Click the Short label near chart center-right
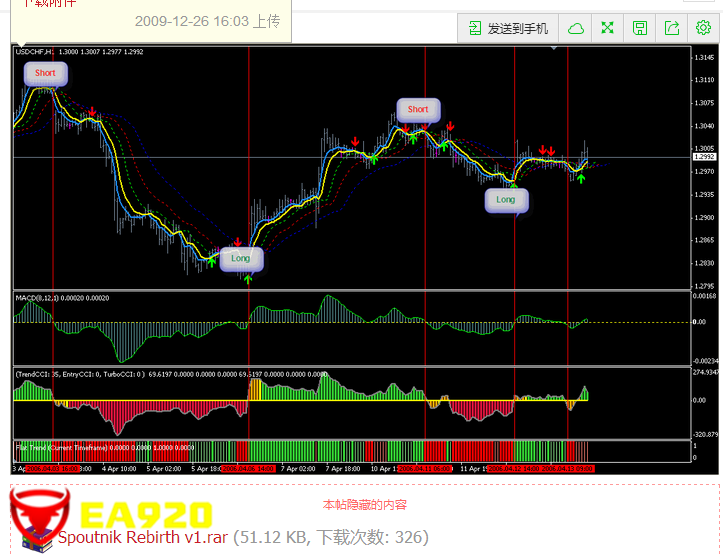723x556 pixels. coord(418,109)
